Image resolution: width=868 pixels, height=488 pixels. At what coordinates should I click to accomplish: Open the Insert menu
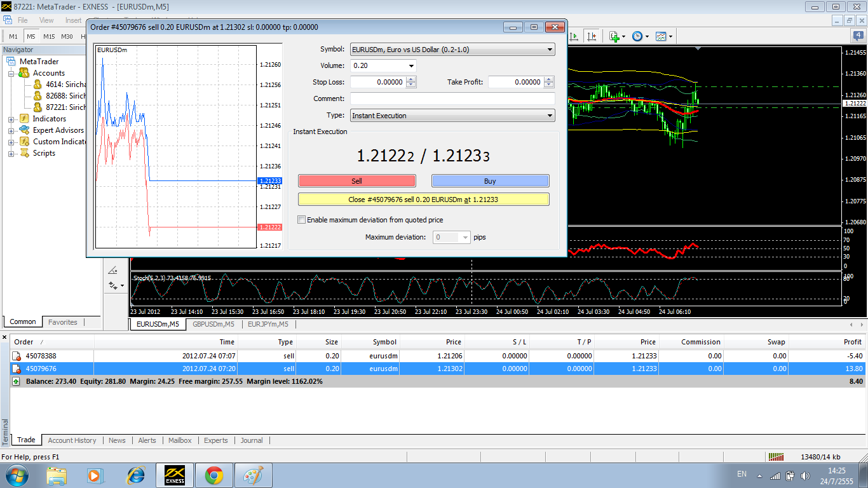[x=73, y=20]
